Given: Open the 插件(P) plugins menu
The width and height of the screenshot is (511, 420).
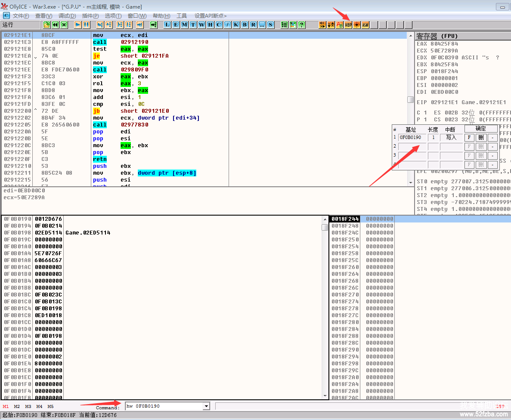Looking at the screenshot, I should [90, 16].
